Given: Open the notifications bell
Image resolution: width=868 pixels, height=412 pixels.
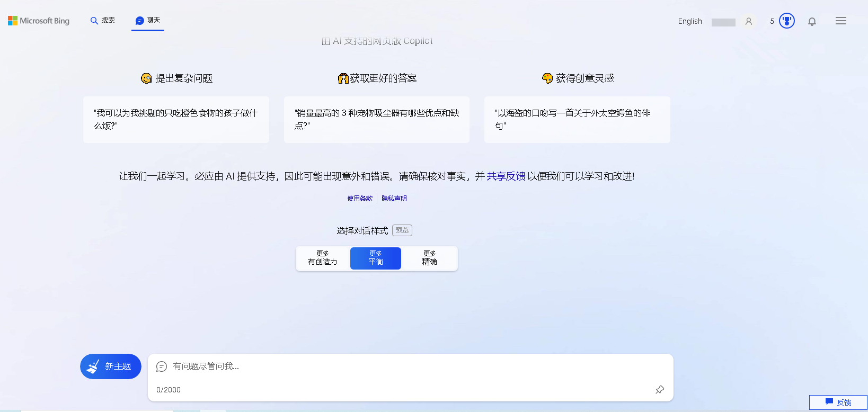Looking at the screenshot, I should coord(812,22).
